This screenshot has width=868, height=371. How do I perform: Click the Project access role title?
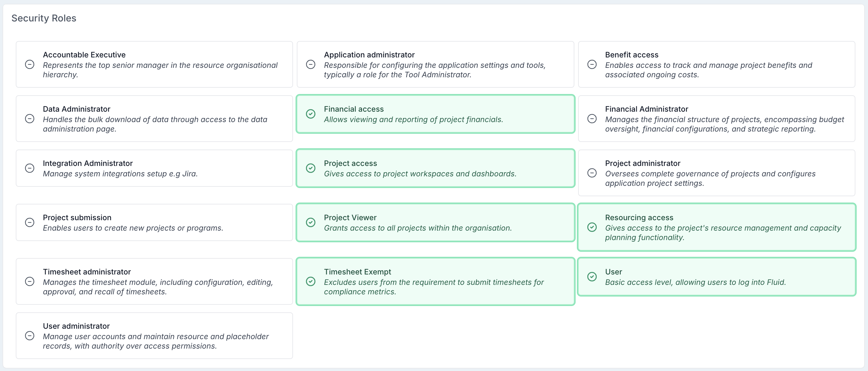pos(350,163)
